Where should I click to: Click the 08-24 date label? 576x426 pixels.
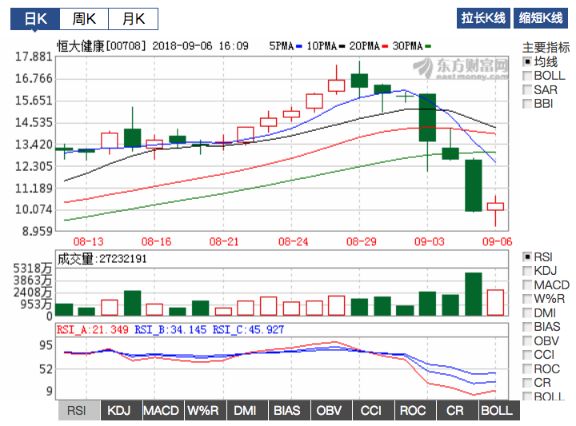coord(293,242)
